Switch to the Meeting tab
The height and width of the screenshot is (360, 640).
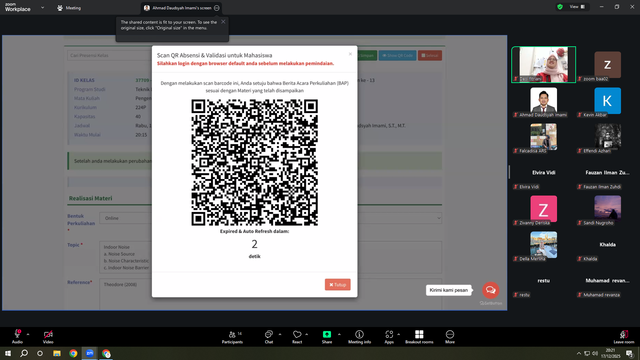(69, 8)
